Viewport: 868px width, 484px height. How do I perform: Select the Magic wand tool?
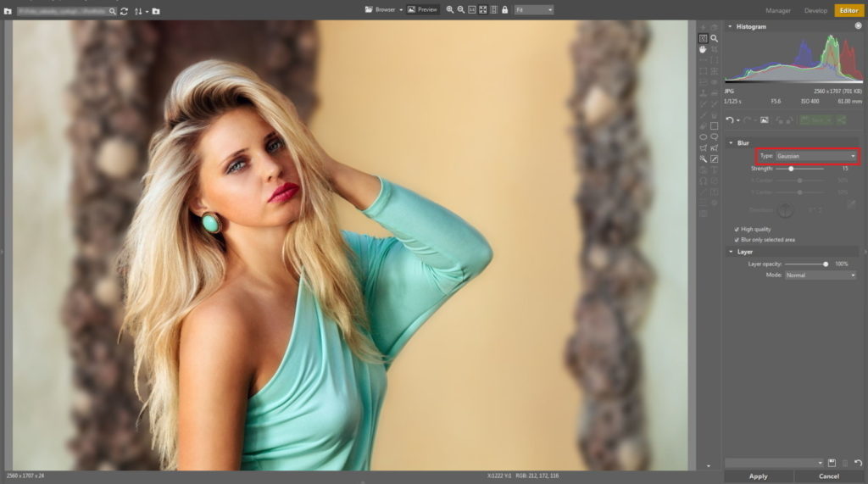(703, 159)
